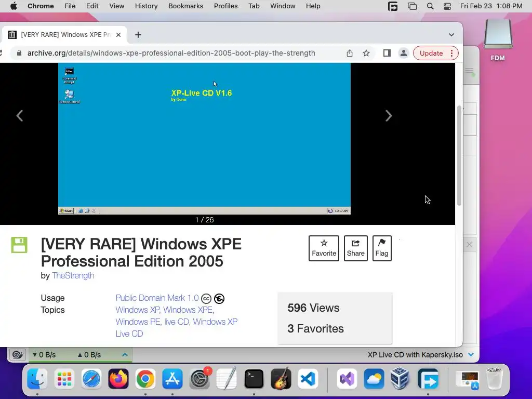Click the green floppy software icon
Screen dimensions: 532x399
(x=19, y=245)
